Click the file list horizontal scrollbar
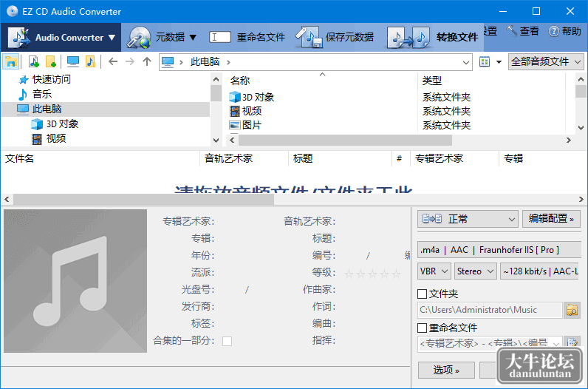This screenshot has width=588, height=389. tap(345, 140)
